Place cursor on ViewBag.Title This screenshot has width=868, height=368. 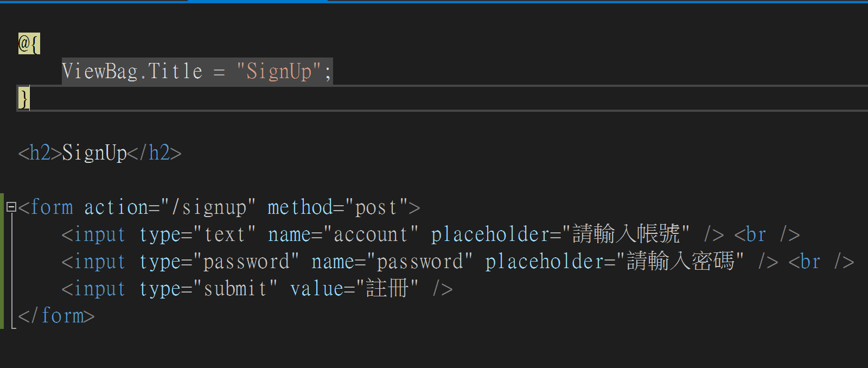pyautogui.click(x=132, y=72)
